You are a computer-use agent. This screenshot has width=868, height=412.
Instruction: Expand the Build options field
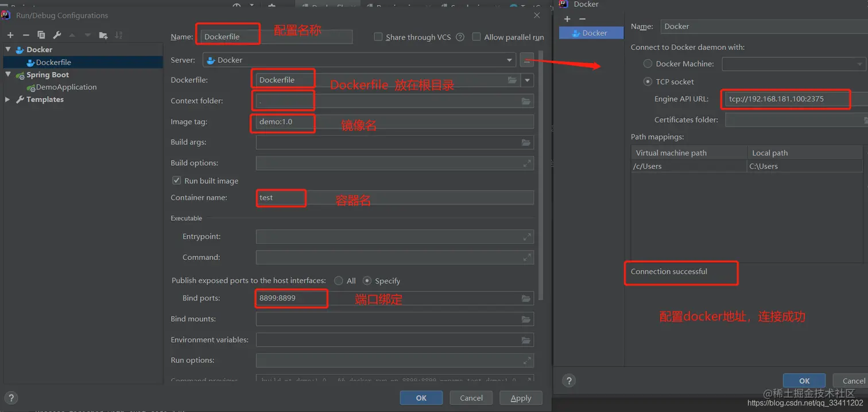pyautogui.click(x=526, y=164)
